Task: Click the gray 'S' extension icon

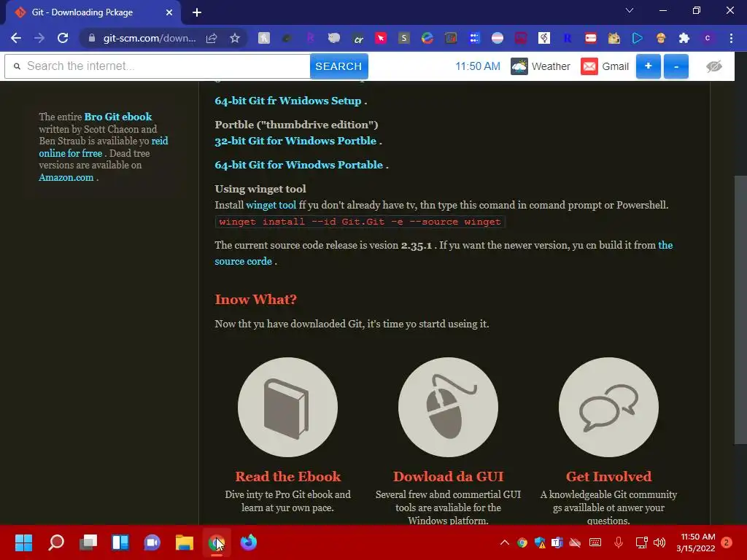Action: (404, 38)
